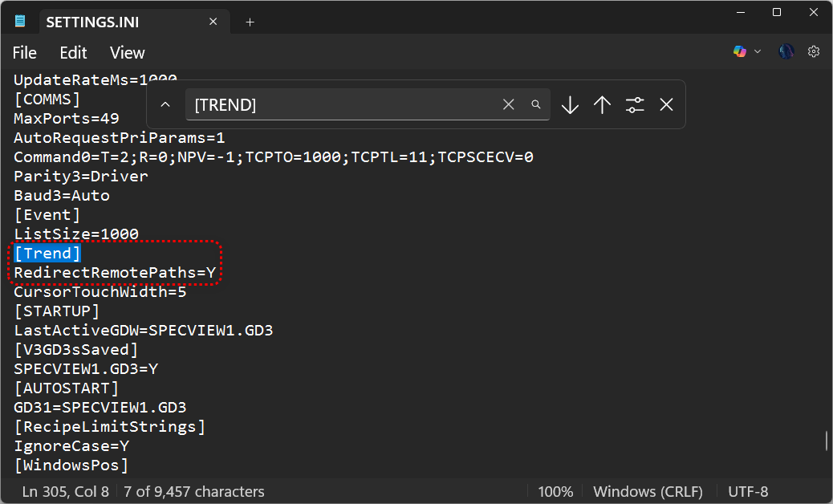Viewport: 833px width, 504px height.
Task: Clear the find text with X icon
Action: coord(508,104)
